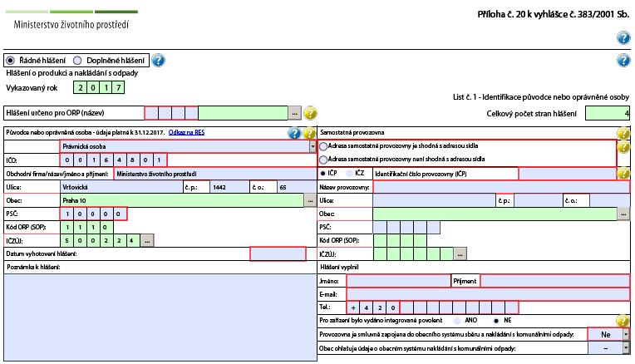Select IČZ radio button
Image resolution: width=635 pixels, height=364 pixels.
pos(350,174)
